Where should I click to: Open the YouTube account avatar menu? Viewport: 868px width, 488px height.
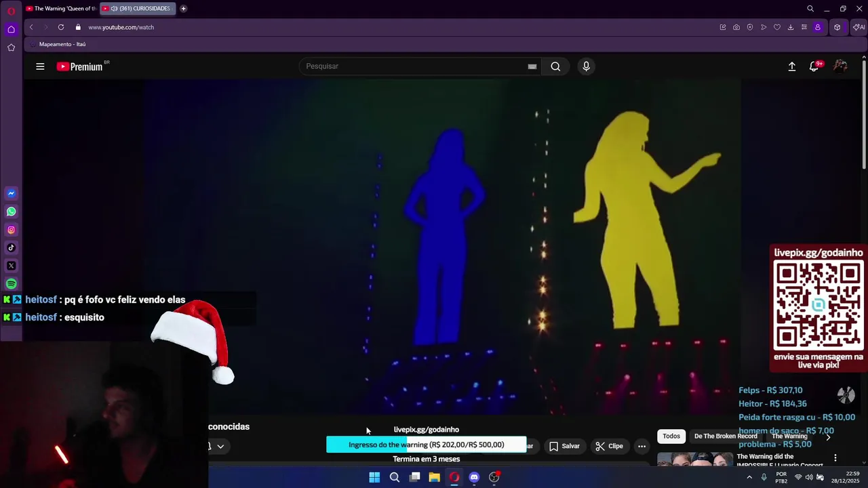840,66
